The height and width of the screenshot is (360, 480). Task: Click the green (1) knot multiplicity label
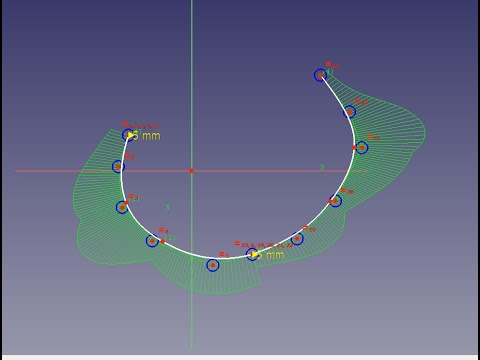click(x=170, y=238)
